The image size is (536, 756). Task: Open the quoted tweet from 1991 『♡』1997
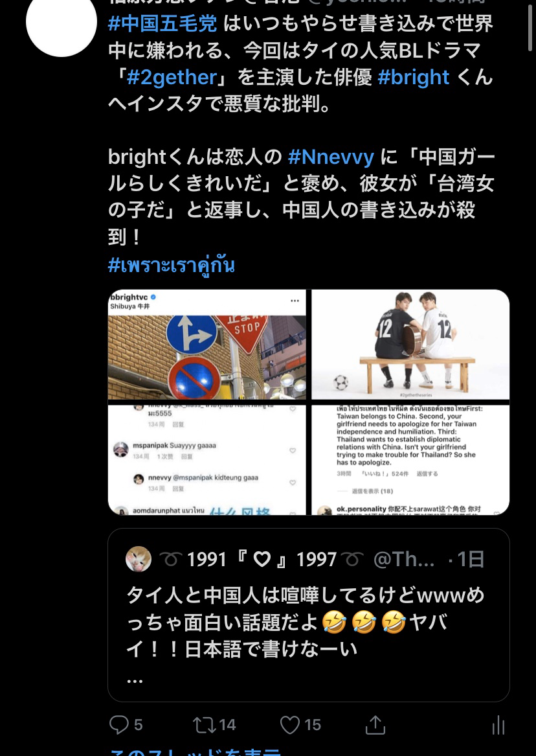(309, 615)
